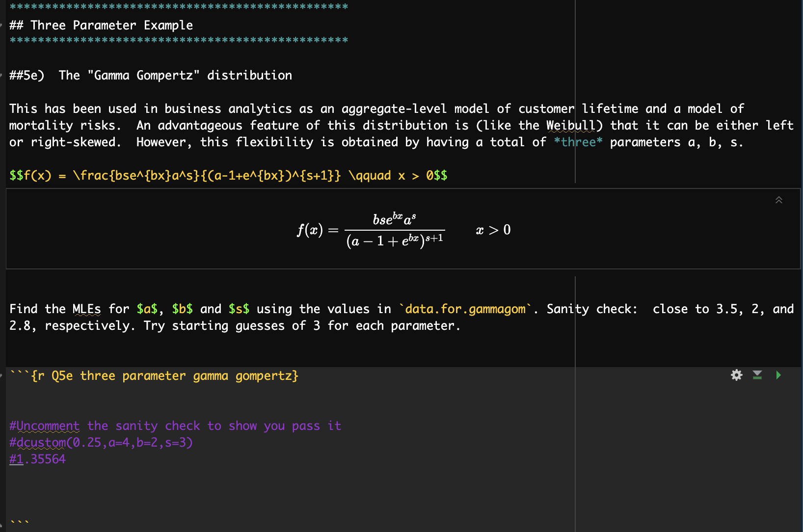
Task: Fold the Q5e R code chunk
Action: [2, 375]
